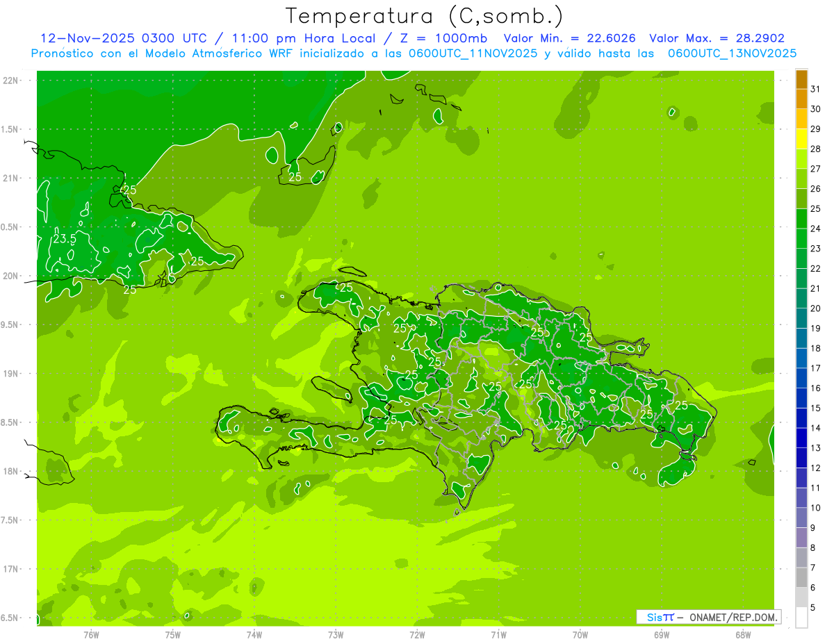
Task: Click the green color band between 23 and 24
Action: (801, 239)
